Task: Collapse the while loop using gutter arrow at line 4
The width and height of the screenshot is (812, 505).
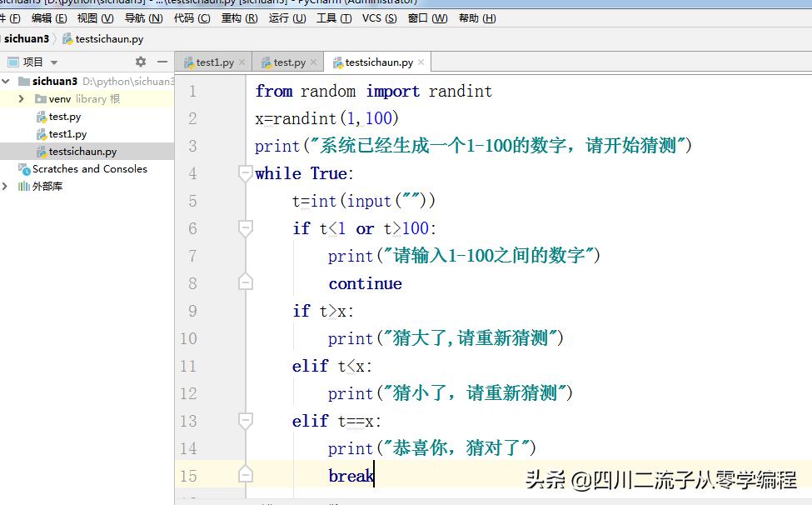Action: 245,172
